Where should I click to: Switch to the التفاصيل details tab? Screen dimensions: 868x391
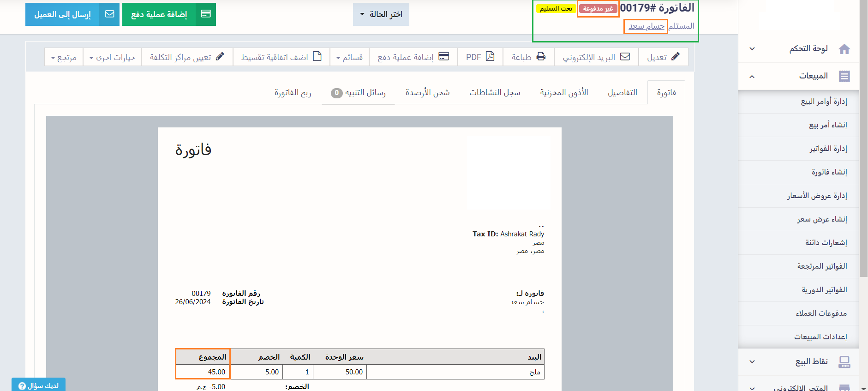click(x=622, y=93)
